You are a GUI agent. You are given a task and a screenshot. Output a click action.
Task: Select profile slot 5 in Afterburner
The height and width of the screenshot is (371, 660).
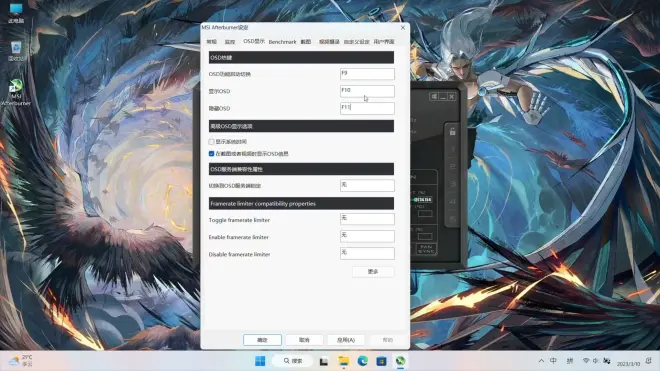pyautogui.click(x=452, y=218)
